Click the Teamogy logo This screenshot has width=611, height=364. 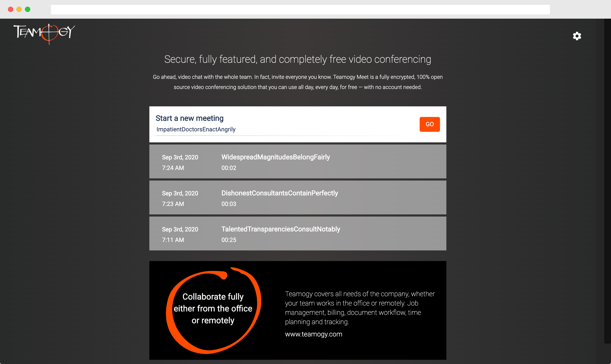tap(44, 34)
